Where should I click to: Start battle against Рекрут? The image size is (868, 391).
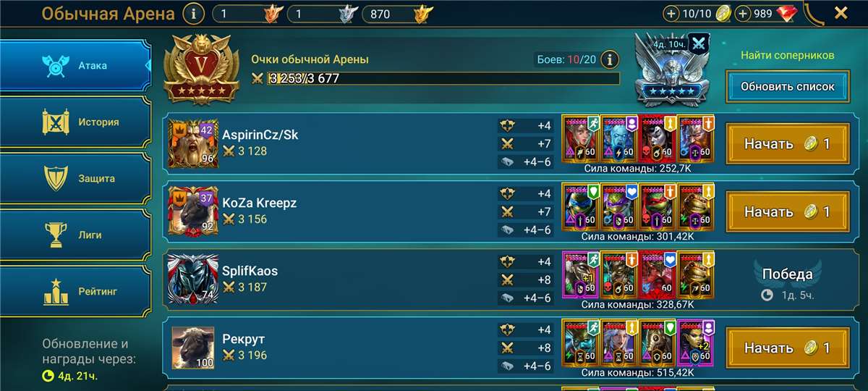(788, 348)
